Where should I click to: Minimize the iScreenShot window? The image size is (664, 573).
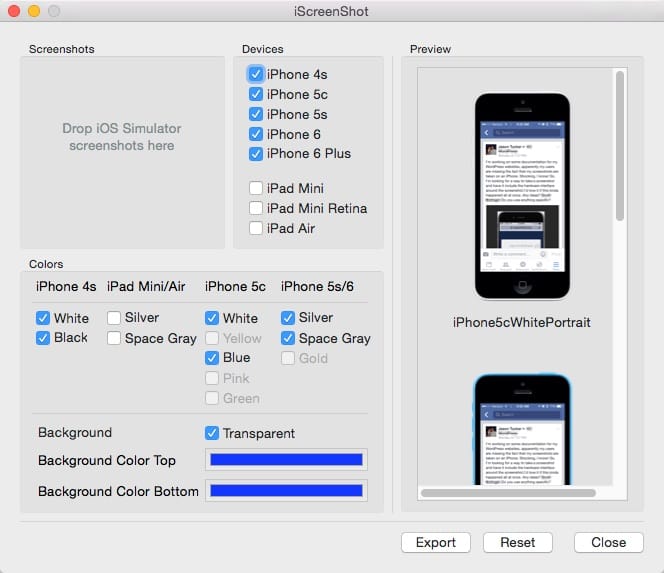pos(34,11)
